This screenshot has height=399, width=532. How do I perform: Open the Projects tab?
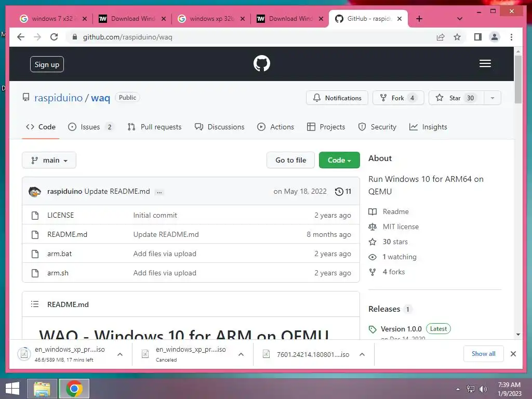pos(326,127)
